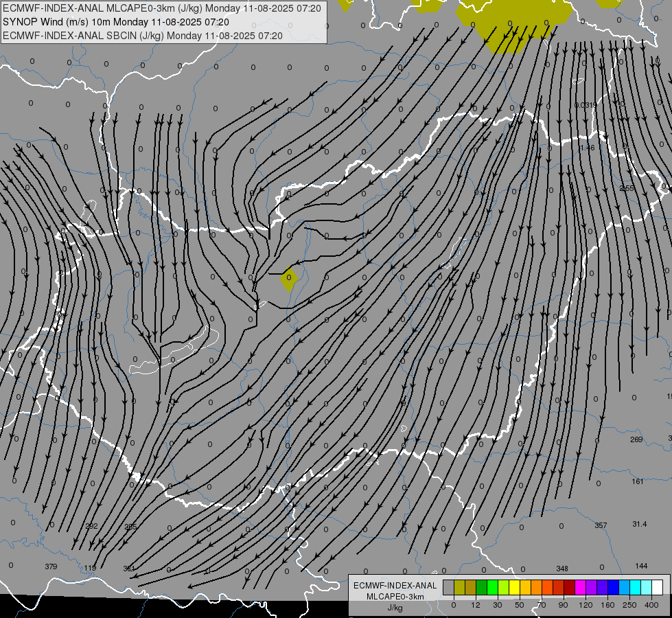
Task: Click the legend tick label 70
Action: (x=542, y=605)
